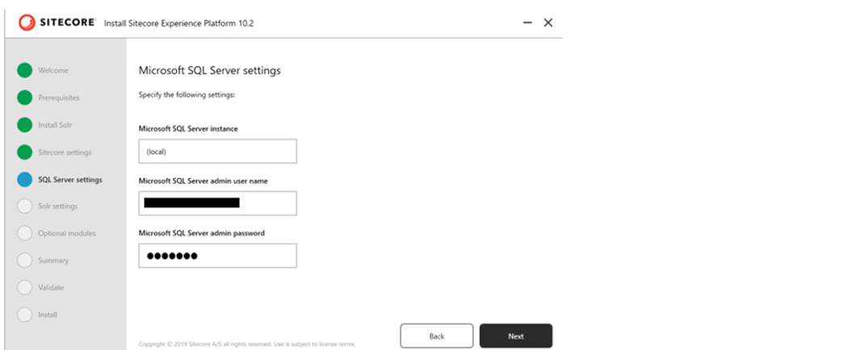Click the Install step circle
868x350 pixels.
[x=25, y=315]
